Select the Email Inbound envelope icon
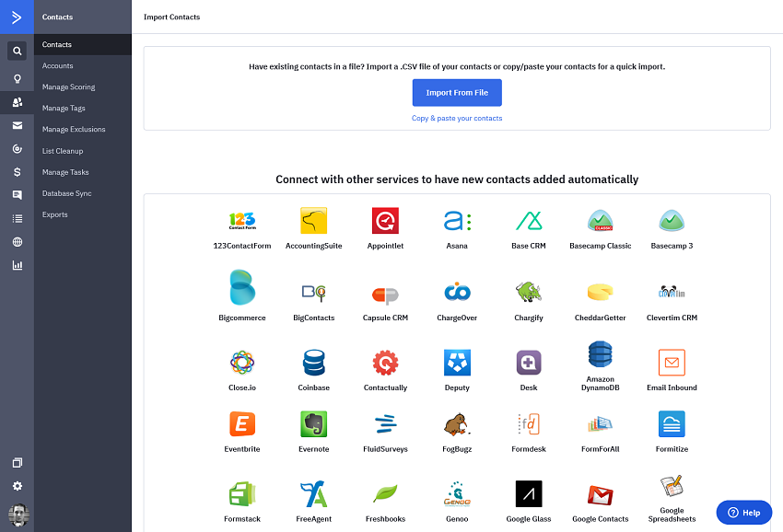 pos(672,363)
